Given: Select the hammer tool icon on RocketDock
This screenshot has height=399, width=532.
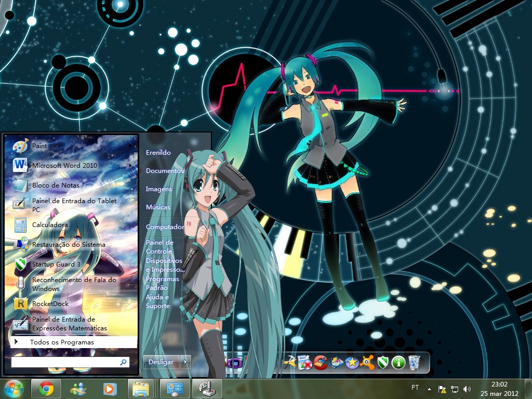Looking at the screenshot, I should (x=289, y=362).
